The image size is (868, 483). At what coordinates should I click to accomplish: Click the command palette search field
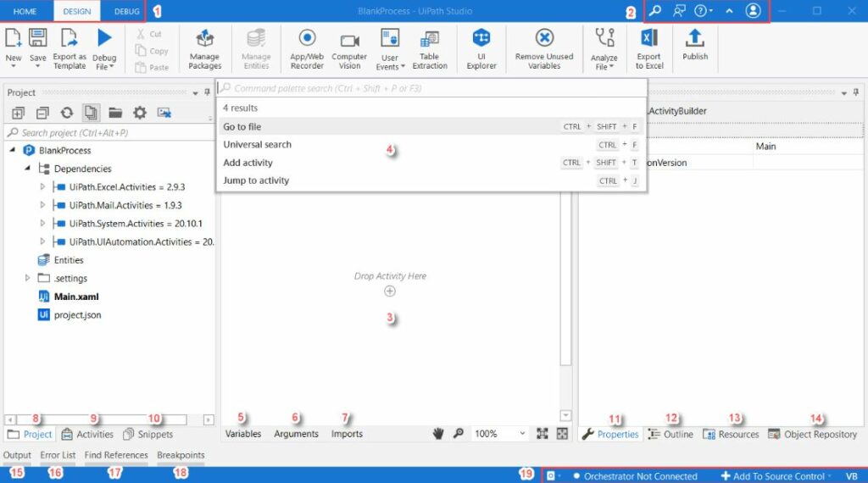coord(431,88)
